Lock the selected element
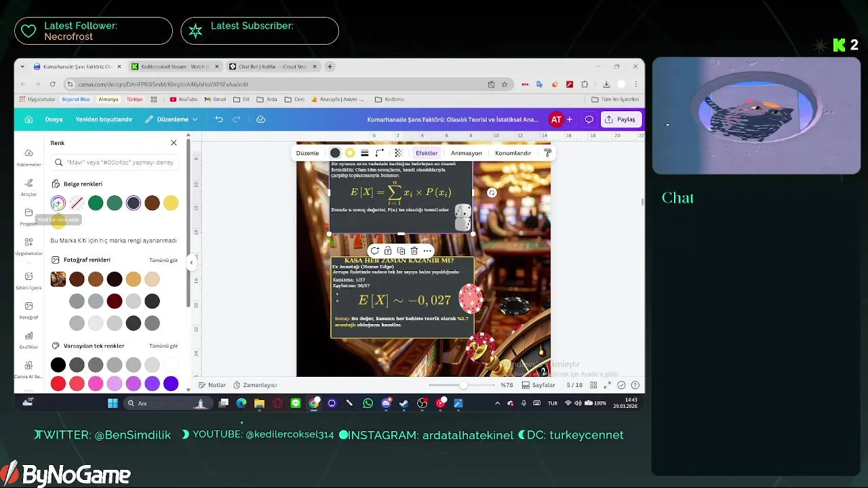 [388, 251]
